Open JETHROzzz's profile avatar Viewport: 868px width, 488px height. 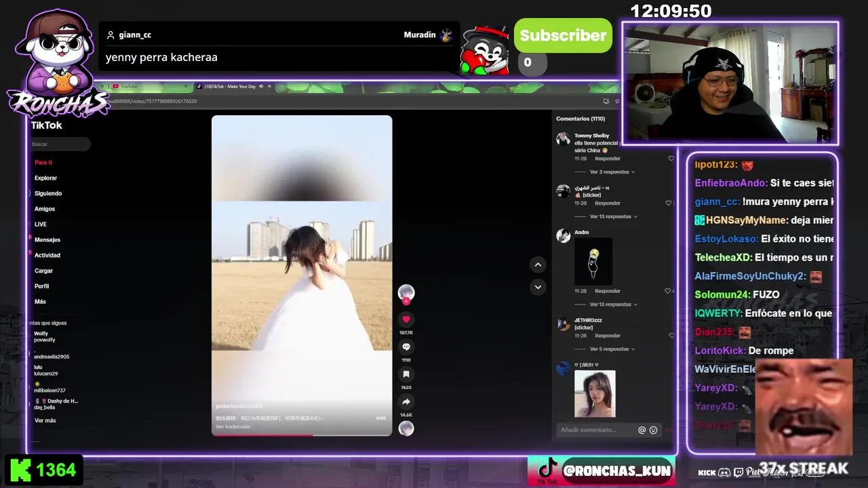563,323
